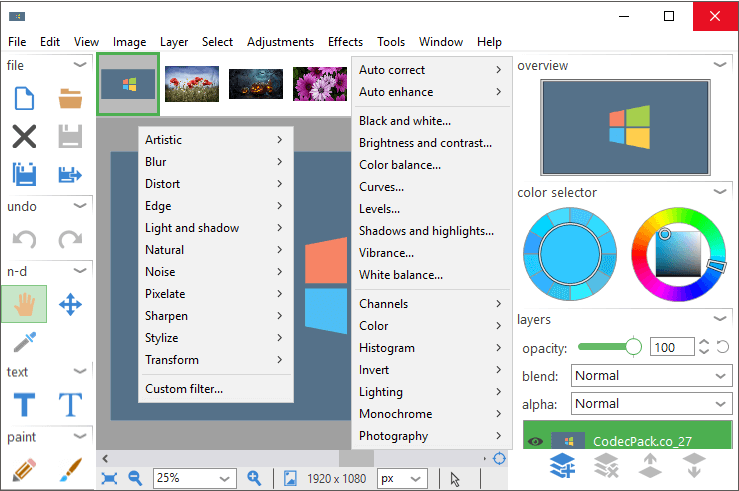Click the opacity slider handle
Image resolution: width=739 pixels, height=491 pixels.
tap(633, 347)
